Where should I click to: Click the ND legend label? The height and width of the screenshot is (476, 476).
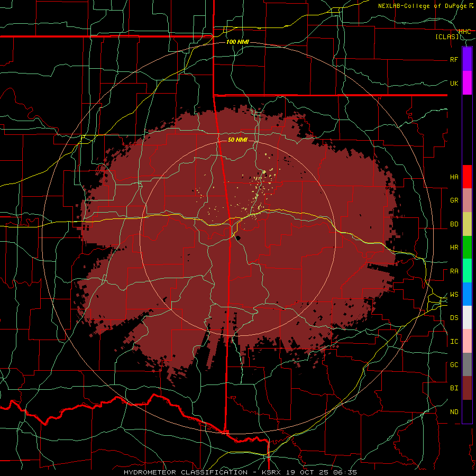454,412
